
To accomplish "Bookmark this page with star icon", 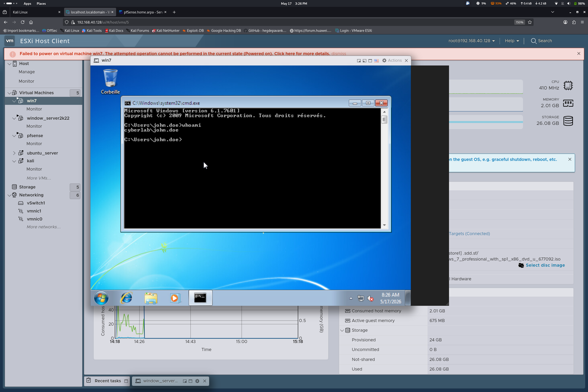I will tap(530, 22).
